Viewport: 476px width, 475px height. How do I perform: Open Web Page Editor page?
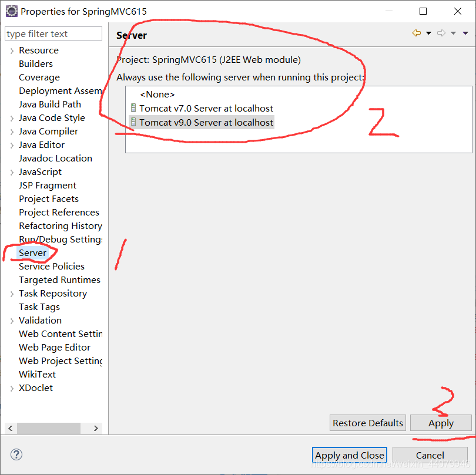click(55, 348)
